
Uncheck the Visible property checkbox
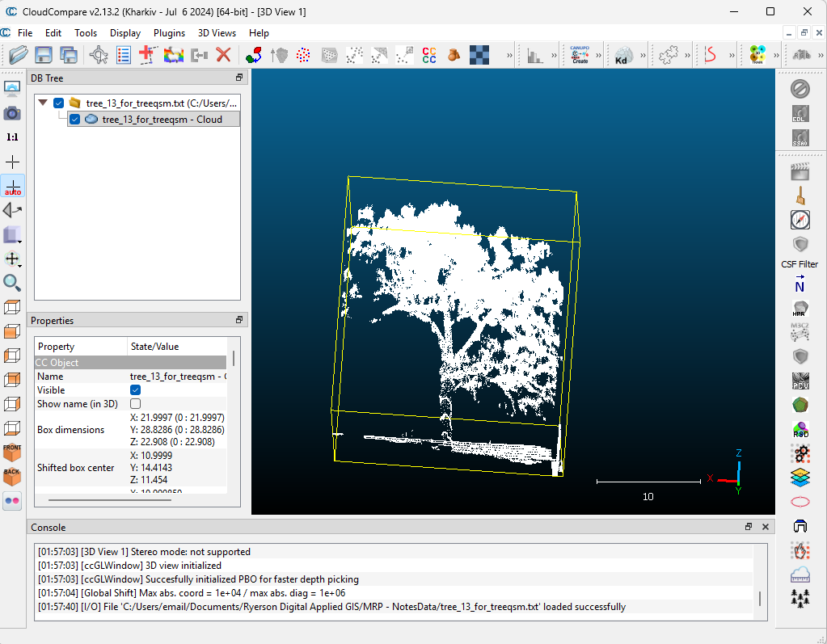coord(135,390)
